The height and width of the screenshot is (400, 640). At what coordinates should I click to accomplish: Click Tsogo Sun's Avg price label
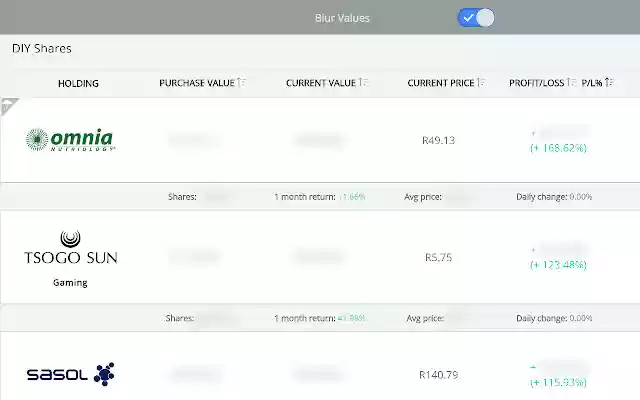[x=425, y=318]
